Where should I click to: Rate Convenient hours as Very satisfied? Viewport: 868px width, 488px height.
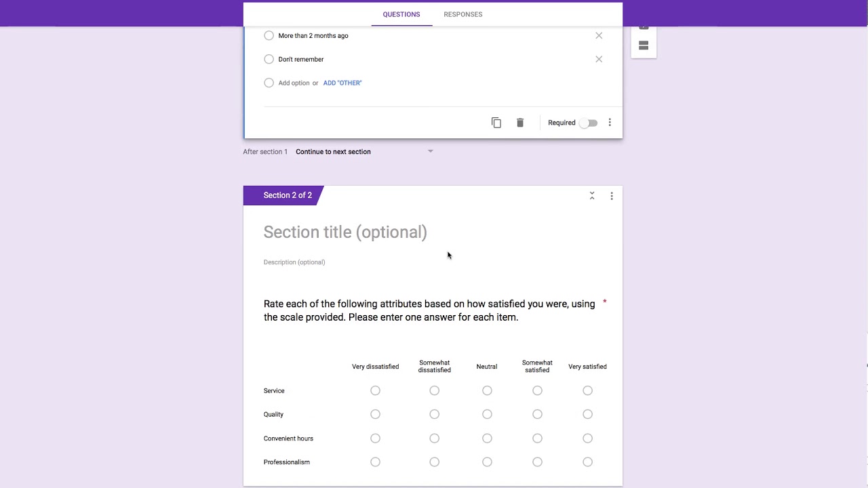587,439
